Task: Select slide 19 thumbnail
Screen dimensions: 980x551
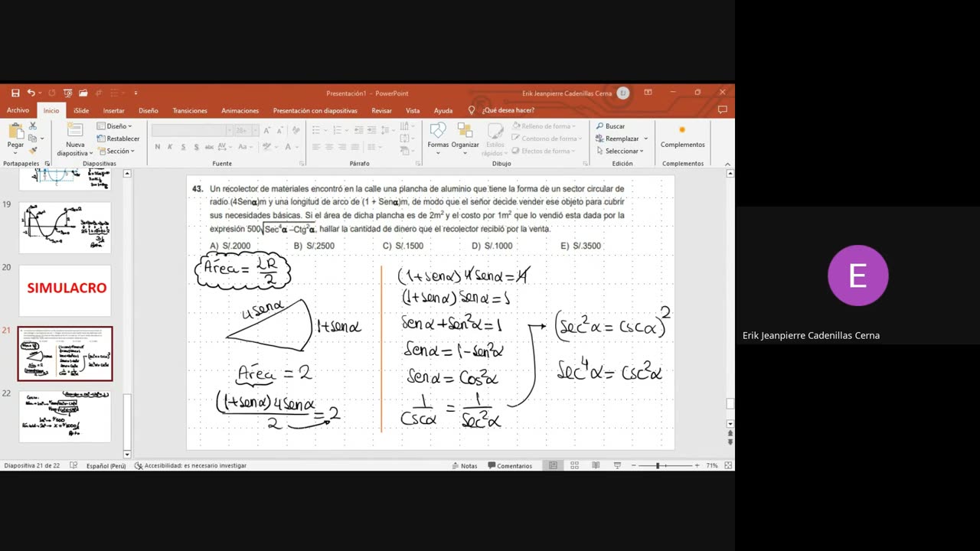Action: point(65,227)
